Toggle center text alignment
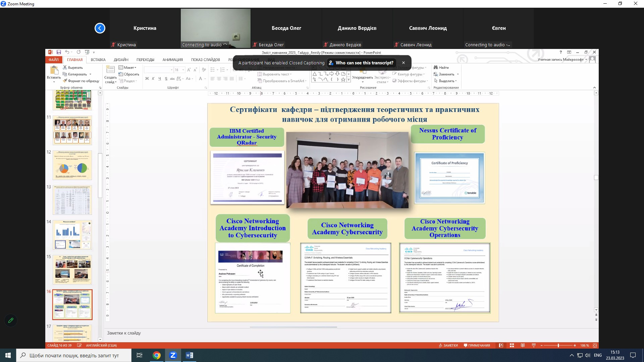The width and height of the screenshot is (644, 362). point(219,79)
